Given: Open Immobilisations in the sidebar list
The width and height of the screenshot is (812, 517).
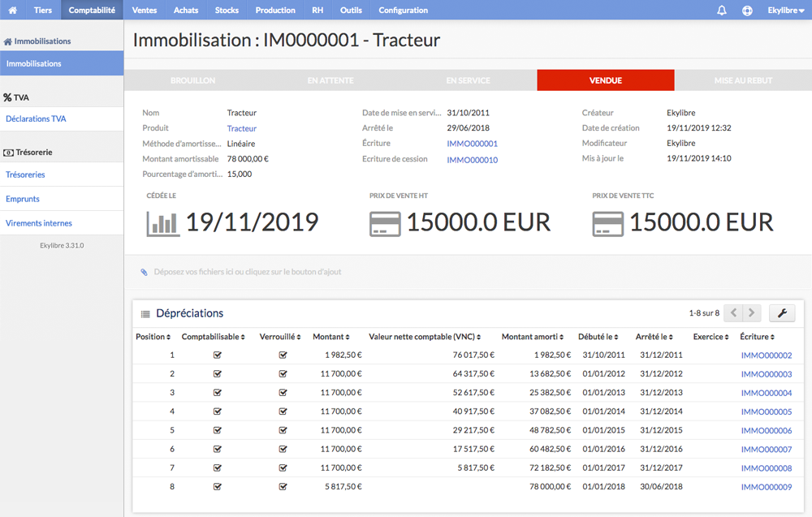Looking at the screenshot, I should coord(62,63).
